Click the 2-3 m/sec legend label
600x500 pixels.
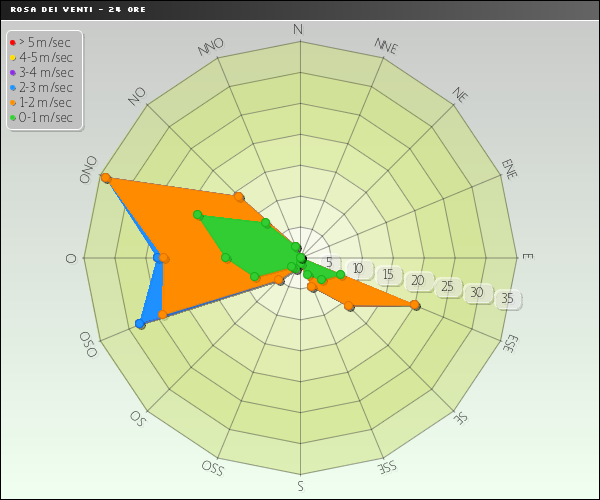click(46, 87)
